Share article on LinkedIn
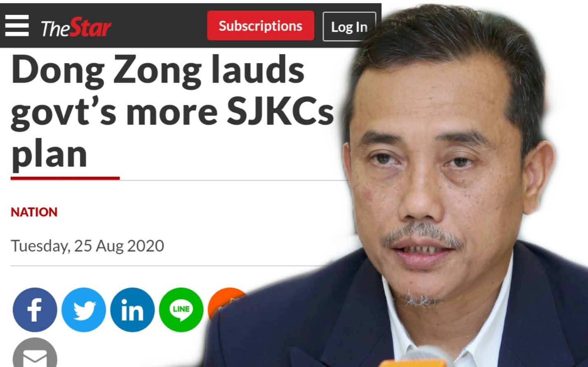588x367 pixels. [x=132, y=310]
